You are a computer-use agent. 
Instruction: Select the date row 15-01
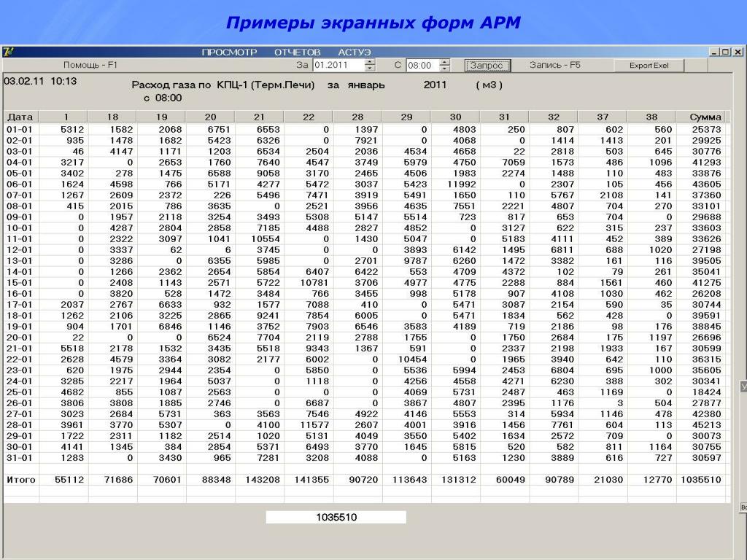pos(19,283)
